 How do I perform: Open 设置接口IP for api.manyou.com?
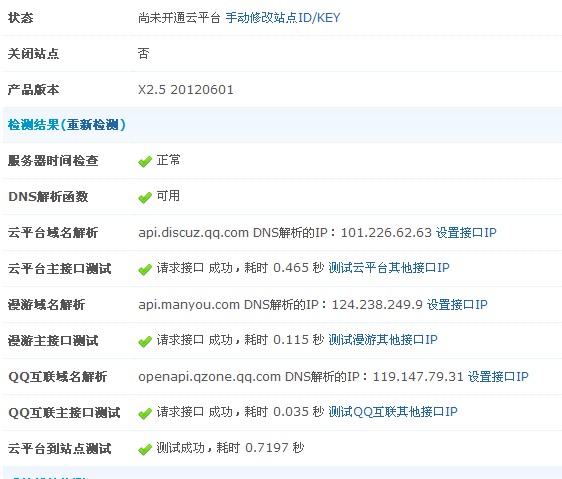[x=457, y=305]
